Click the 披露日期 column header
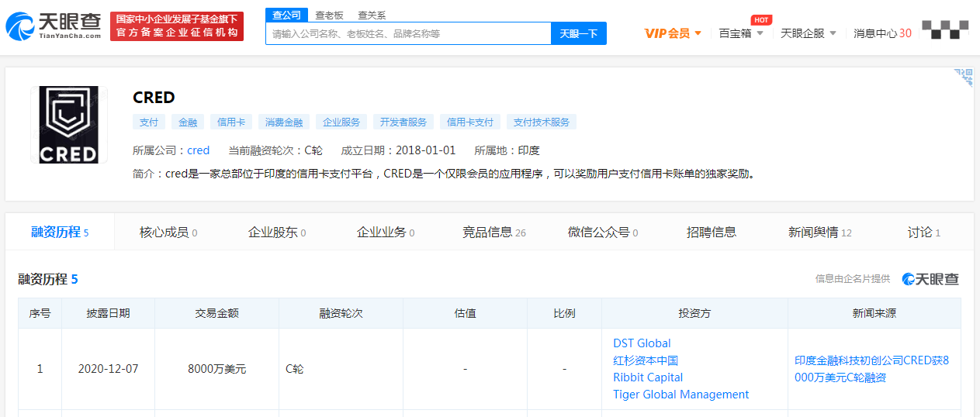The width and height of the screenshot is (980, 417). click(x=108, y=313)
